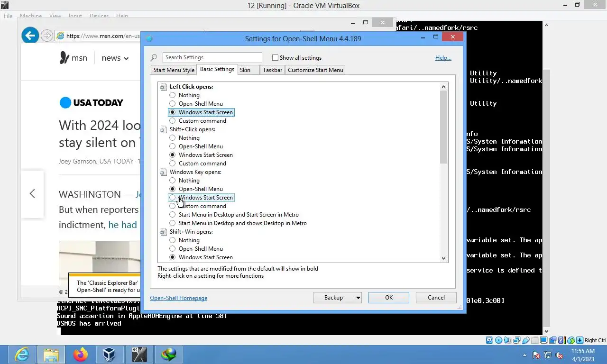This screenshot has height=364, width=607.
Task: Select Open-Shell Menu under Shift+Click opens
Action: click(x=173, y=146)
